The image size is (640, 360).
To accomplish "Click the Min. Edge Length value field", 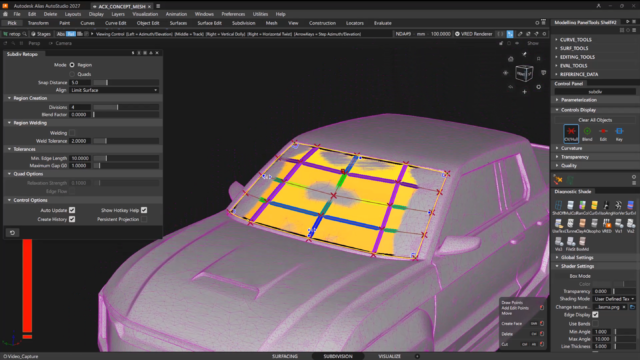I will tap(80, 158).
